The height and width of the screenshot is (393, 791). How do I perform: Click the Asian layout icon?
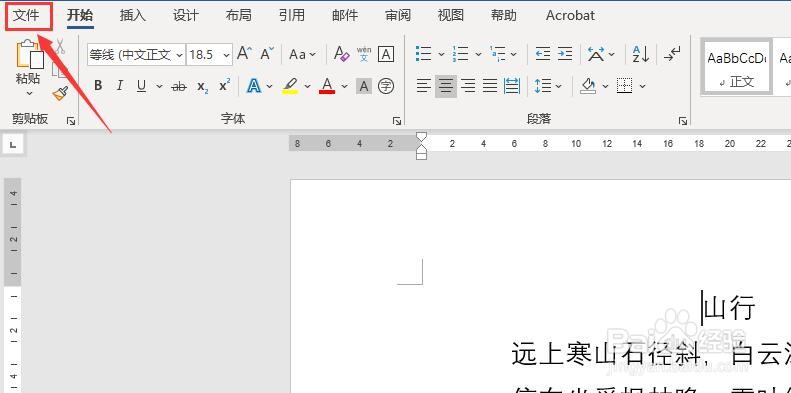596,54
